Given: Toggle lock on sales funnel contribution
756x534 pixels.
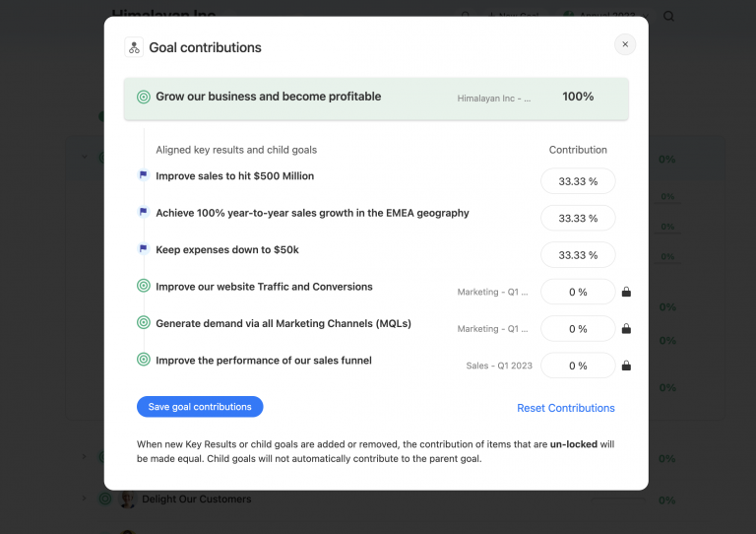Looking at the screenshot, I should pos(626,366).
